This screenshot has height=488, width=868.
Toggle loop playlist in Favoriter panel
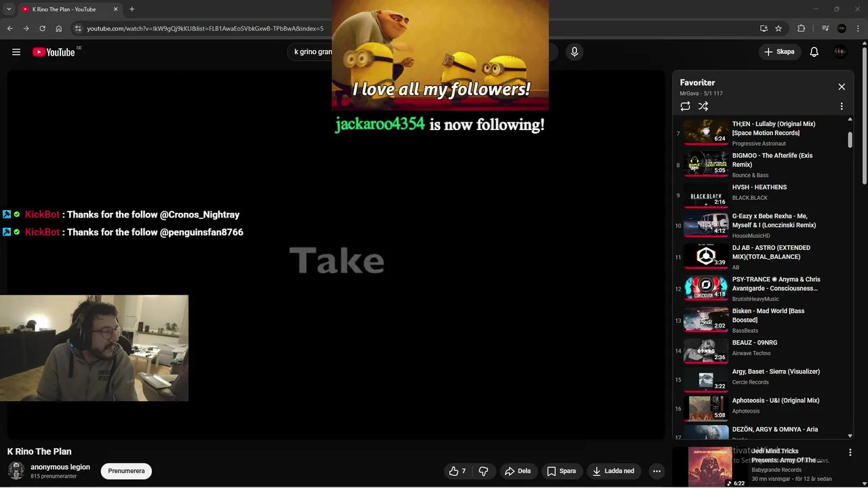pos(686,106)
